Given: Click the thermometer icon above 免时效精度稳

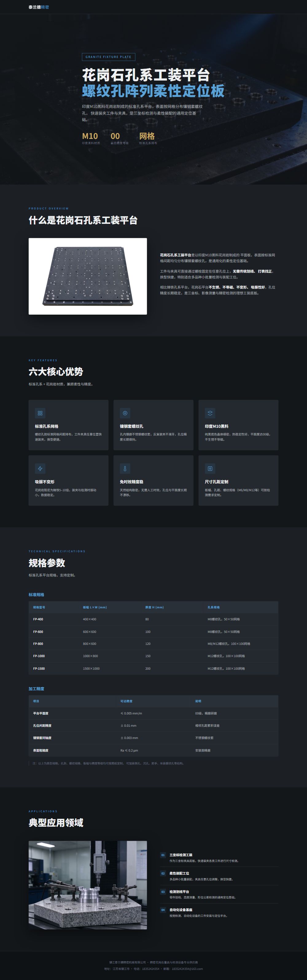Looking at the screenshot, I should [x=125, y=469].
